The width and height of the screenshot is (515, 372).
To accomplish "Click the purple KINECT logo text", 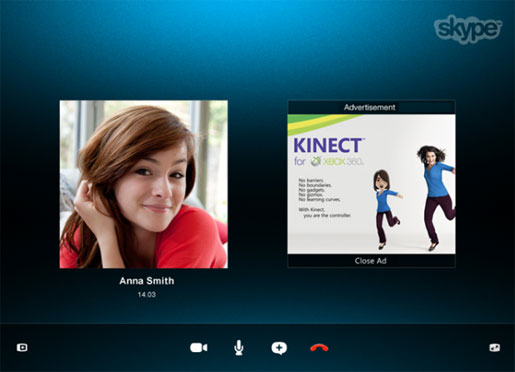I will point(328,145).
